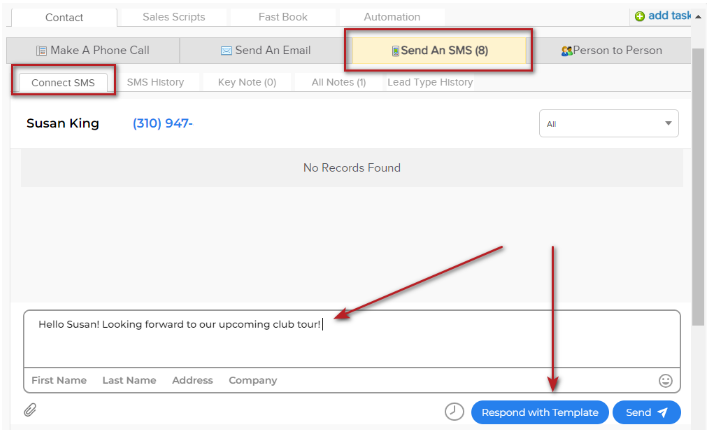707x430 pixels.
Task: View the SMS History subtab
Action: (x=155, y=82)
